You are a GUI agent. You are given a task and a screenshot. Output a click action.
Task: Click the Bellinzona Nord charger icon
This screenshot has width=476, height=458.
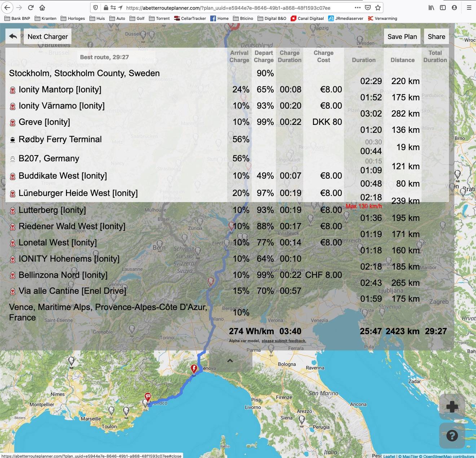point(13,276)
